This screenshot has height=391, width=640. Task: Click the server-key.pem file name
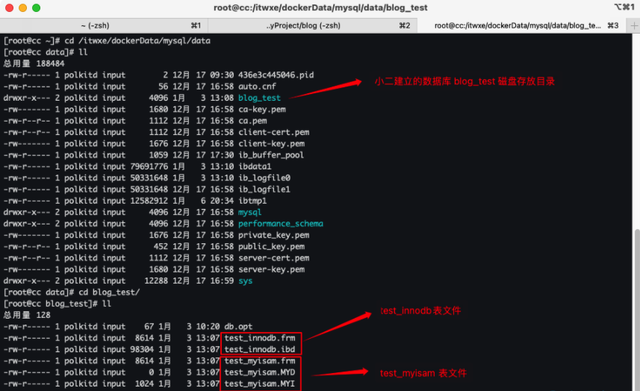[271, 269]
